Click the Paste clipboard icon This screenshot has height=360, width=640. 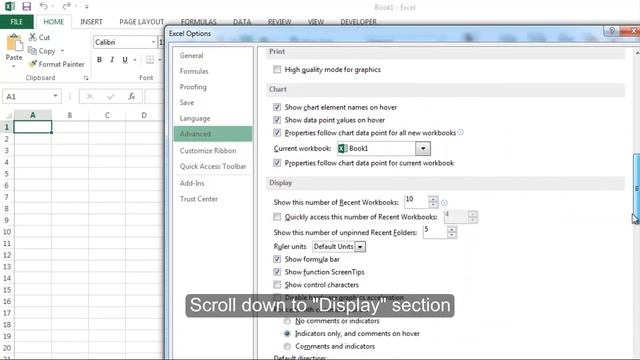[x=14, y=43]
